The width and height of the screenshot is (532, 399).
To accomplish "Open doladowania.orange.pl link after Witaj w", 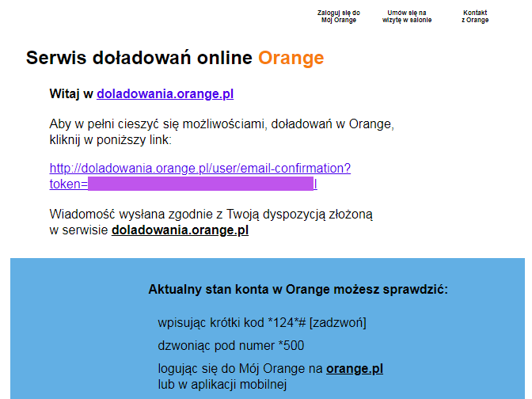I will [x=165, y=93].
